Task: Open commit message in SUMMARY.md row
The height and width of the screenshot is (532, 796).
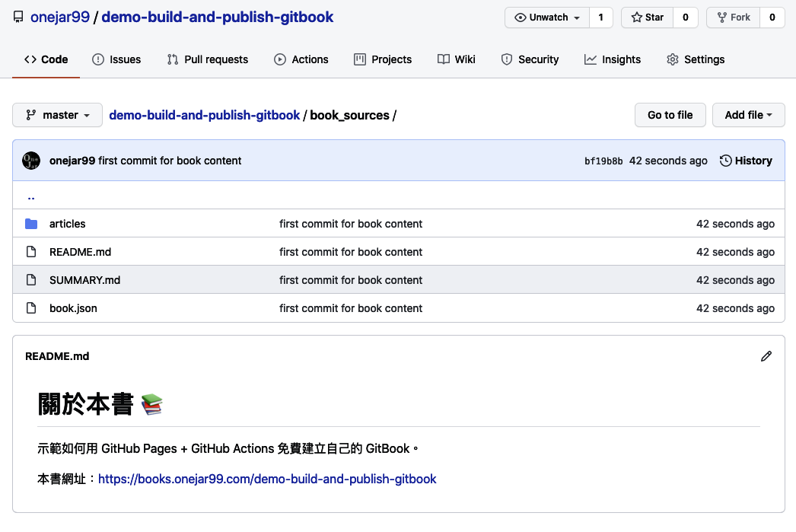Action: [x=351, y=280]
